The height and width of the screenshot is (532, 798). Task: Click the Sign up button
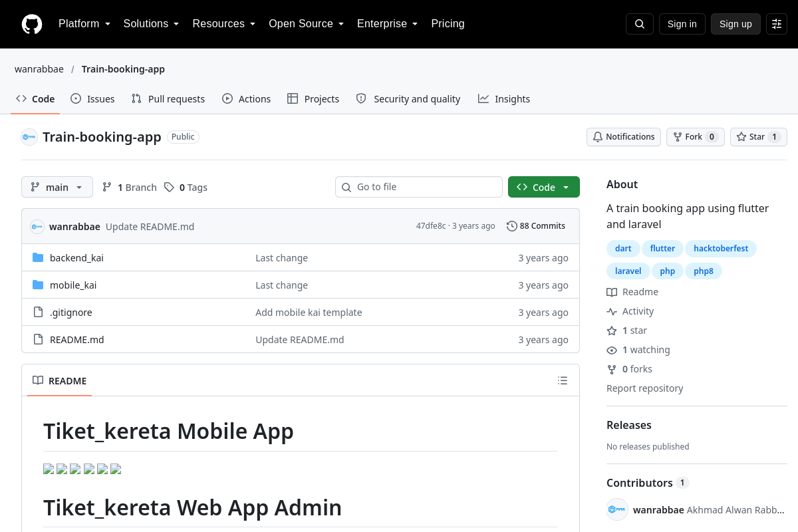[735, 24]
